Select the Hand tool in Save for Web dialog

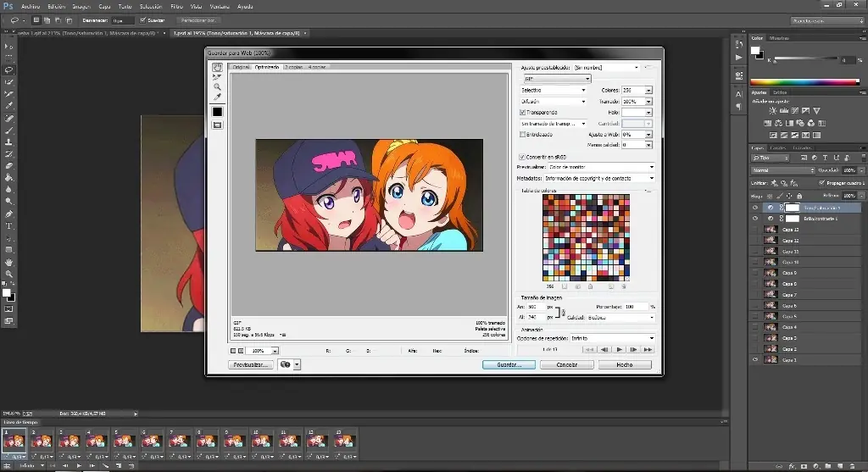(217, 67)
